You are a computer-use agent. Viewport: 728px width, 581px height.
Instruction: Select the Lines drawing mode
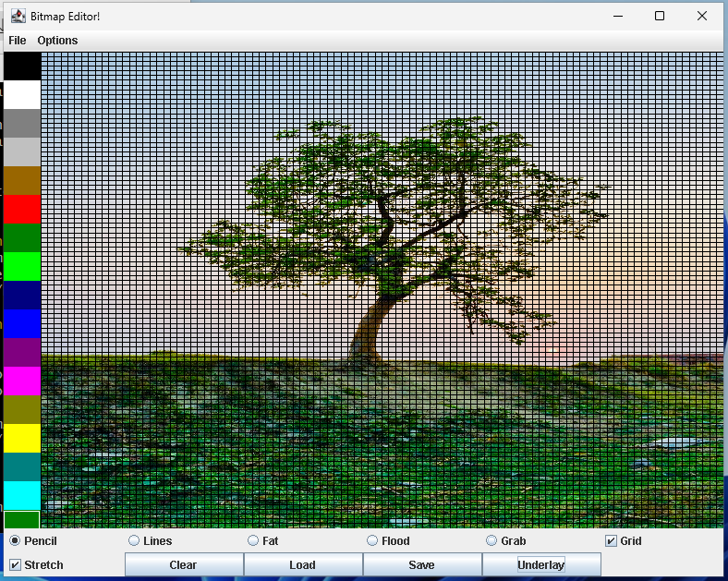(x=150, y=541)
